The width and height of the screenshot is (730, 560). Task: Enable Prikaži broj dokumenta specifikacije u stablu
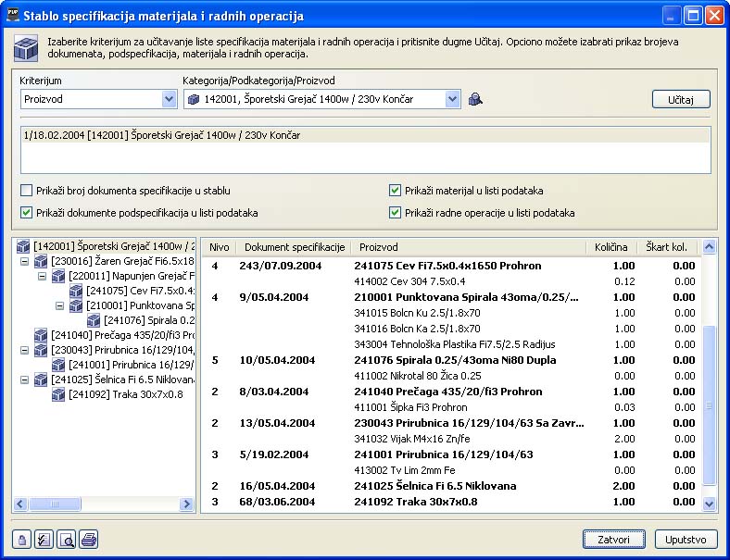[x=26, y=191]
